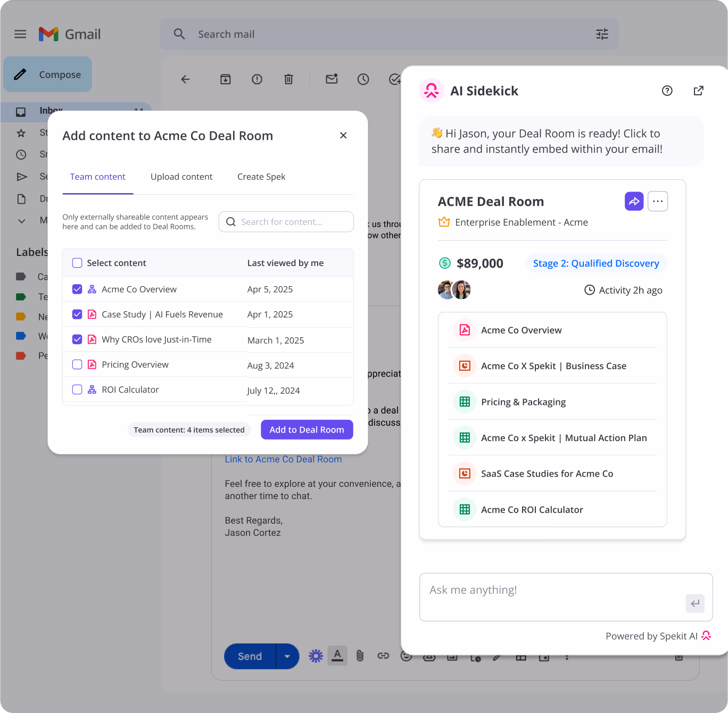Screen dimensions: 728x713
Task: Click the Last viewed by me column header
Action: click(x=285, y=263)
